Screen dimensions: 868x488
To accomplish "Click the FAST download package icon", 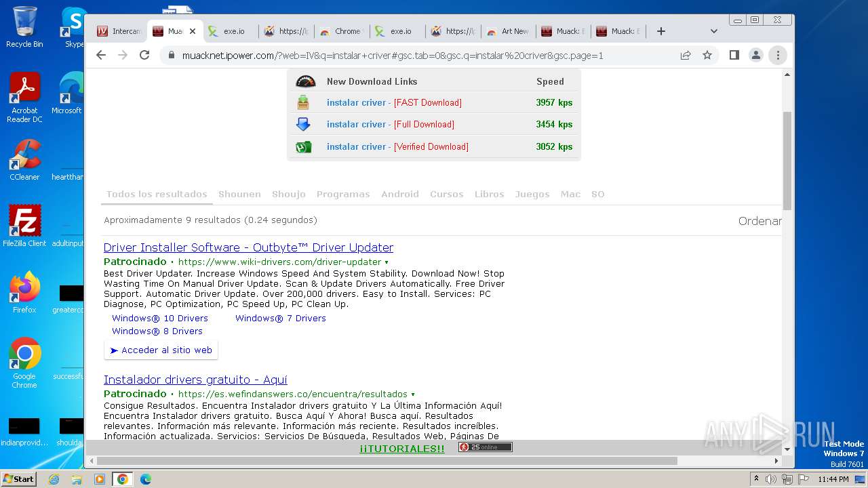I will coord(303,102).
